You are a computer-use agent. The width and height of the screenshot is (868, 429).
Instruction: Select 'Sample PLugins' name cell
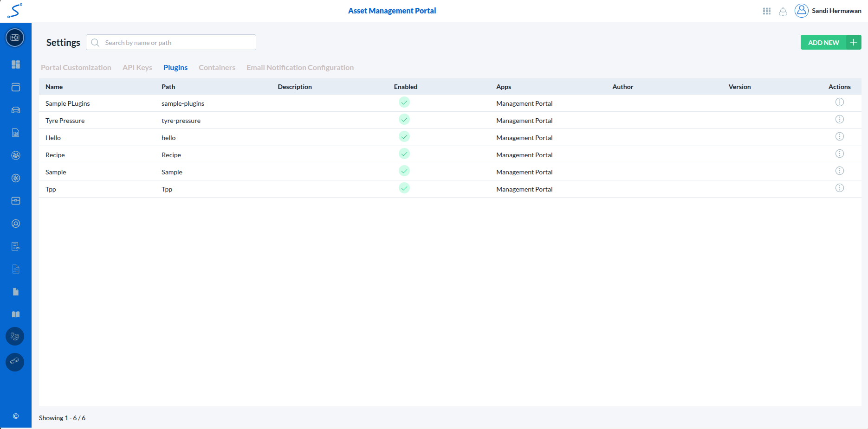pos(68,103)
